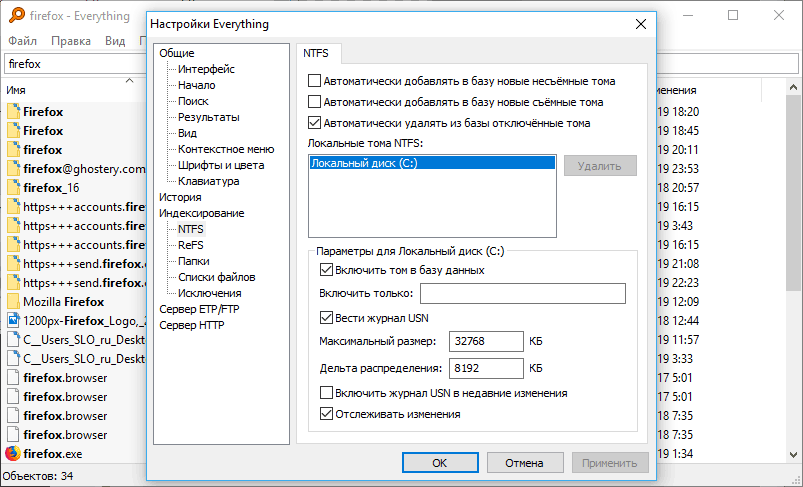Viewport: 803px width, 487px height.
Task: Click folder icon of Mozilla Firefox result
Action: click(13, 301)
